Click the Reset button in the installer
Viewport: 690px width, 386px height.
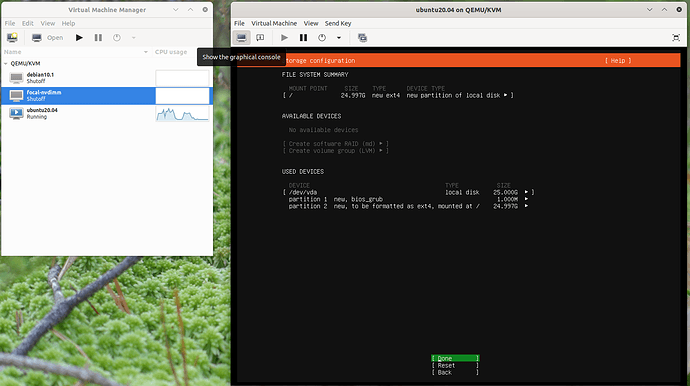coord(455,366)
